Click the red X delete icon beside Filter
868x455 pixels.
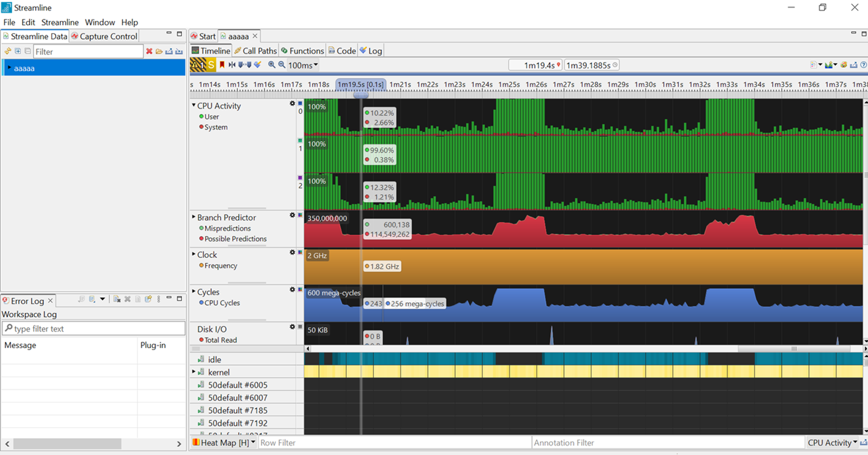coord(149,51)
